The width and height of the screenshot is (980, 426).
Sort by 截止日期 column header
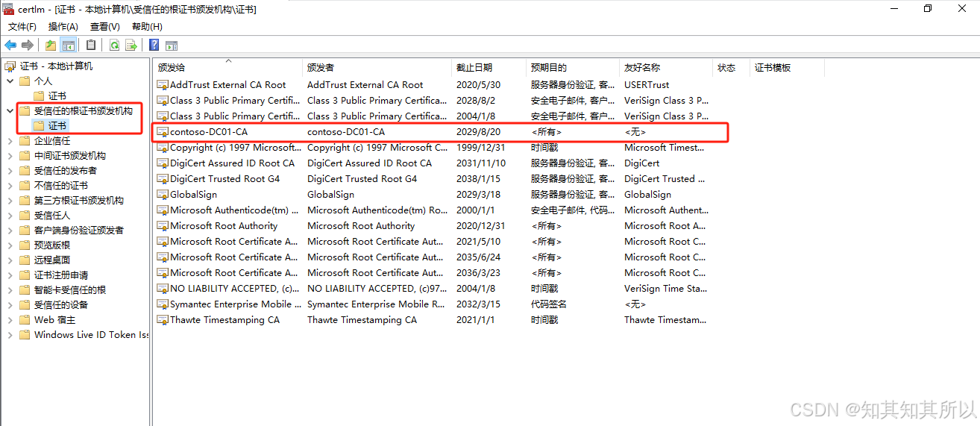click(474, 68)
